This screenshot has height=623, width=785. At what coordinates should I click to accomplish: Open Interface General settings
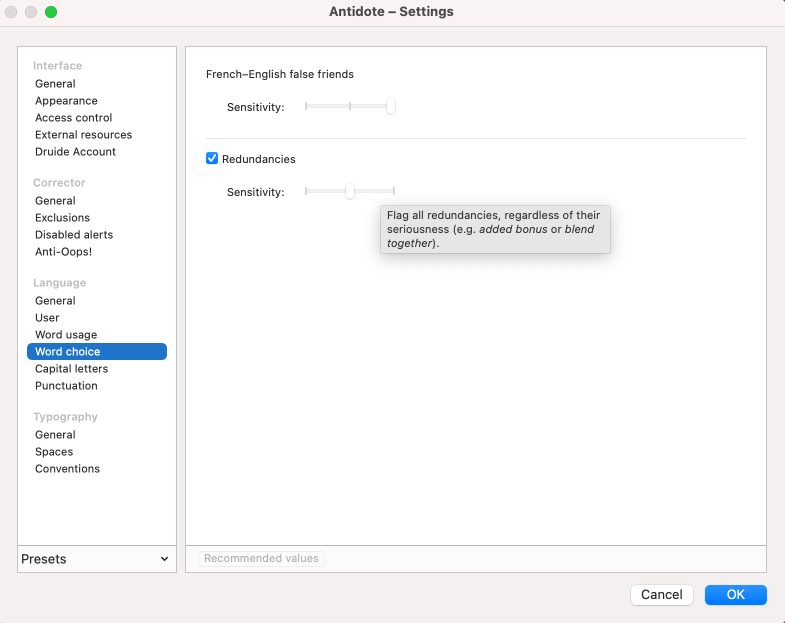(x=55, y=84)
